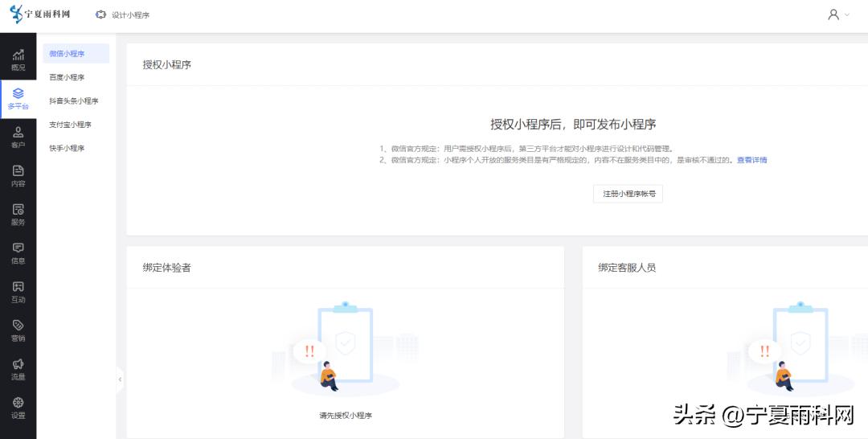Open the 概况 overview icon in sidebar
Viewport: 868px width, 439px height.
click(x=18, y=59)
